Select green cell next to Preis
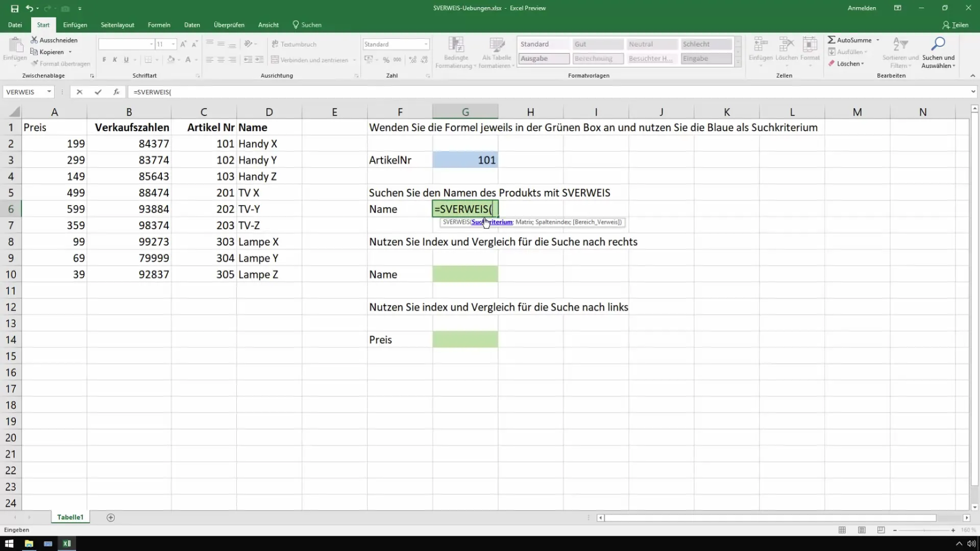Viewport: 980px width, 551px height. pos(465,339)
